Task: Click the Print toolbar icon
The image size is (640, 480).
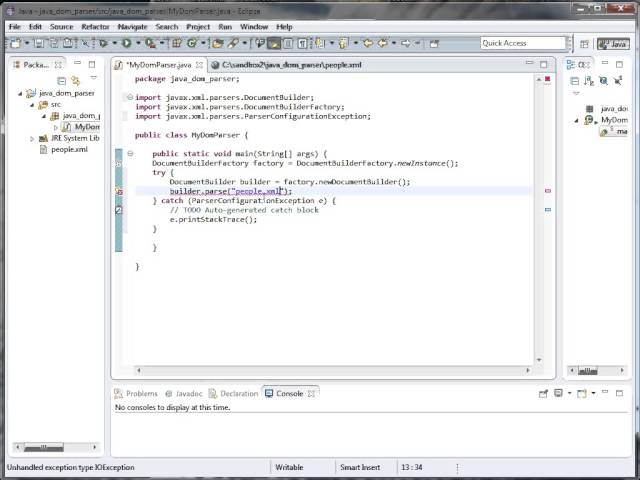Action: click(x=68, y=43)
